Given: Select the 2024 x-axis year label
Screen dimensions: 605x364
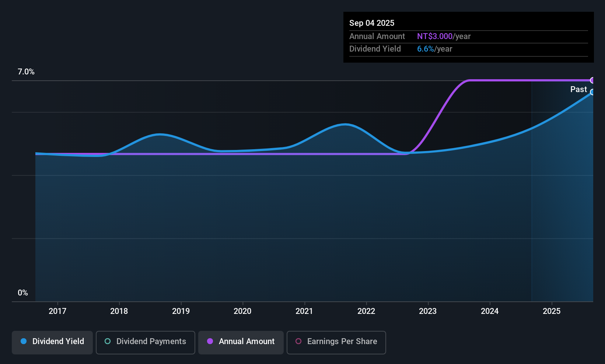Looking at the screenshot, I should pyautogui.click(x=490, y=311).
